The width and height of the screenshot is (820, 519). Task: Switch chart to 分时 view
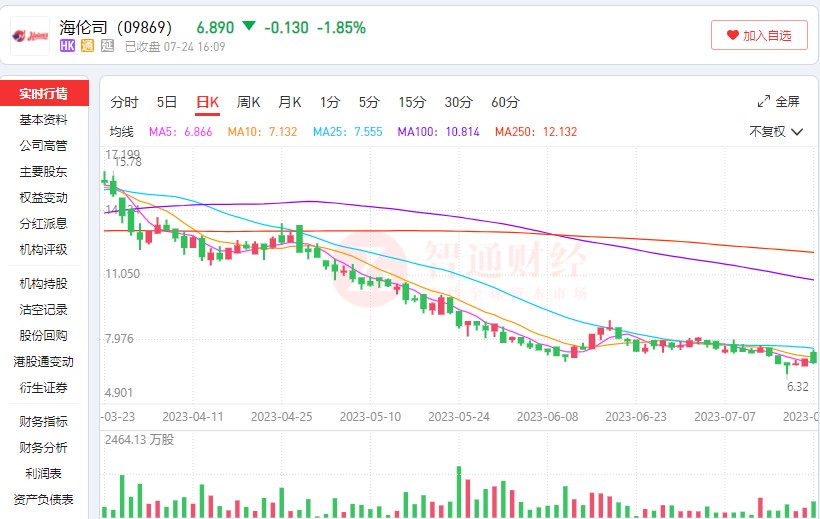pos(124,102)
